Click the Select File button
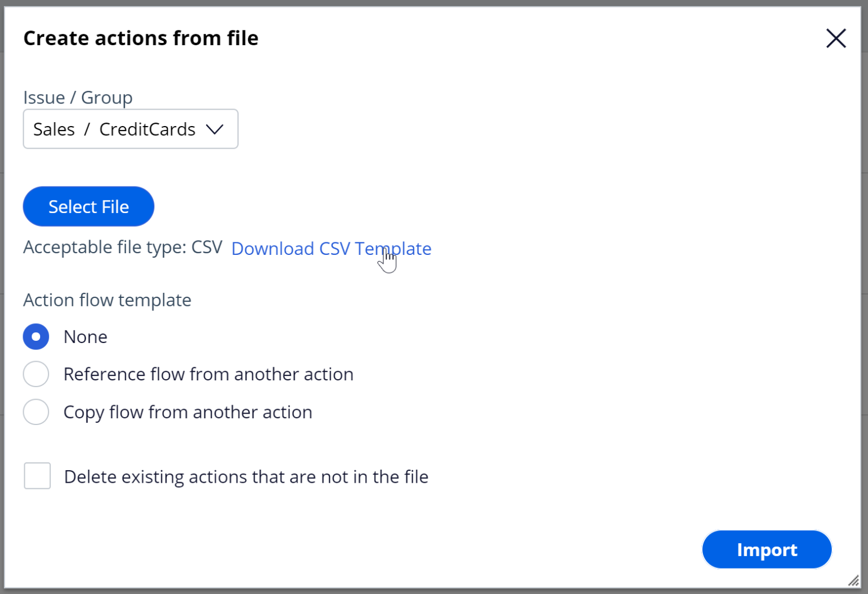 88,206
